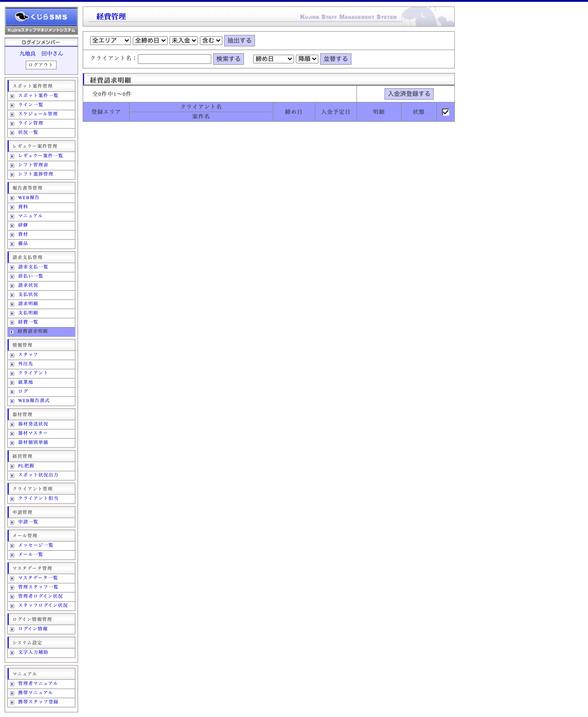Open the 降順 sort order dropdown

pos(307,59)
